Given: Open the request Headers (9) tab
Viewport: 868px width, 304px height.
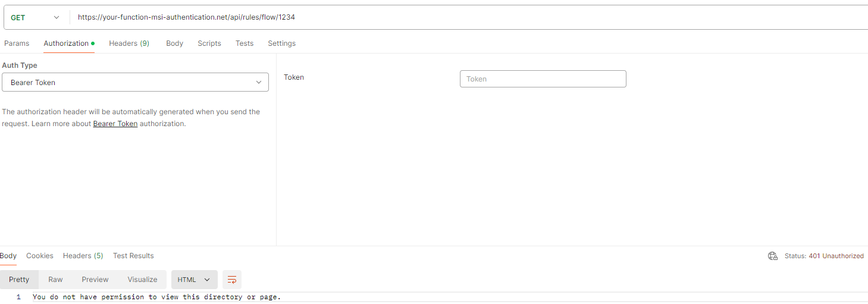Looking at the screenshot, I should pyautogui.click(x=129, y=43).
